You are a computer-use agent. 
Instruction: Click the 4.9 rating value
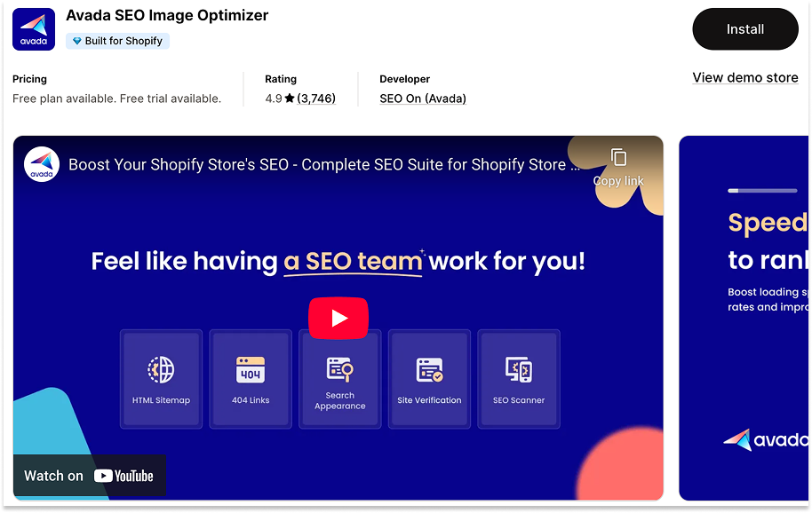pyautogui.click(x=274, y=99)
